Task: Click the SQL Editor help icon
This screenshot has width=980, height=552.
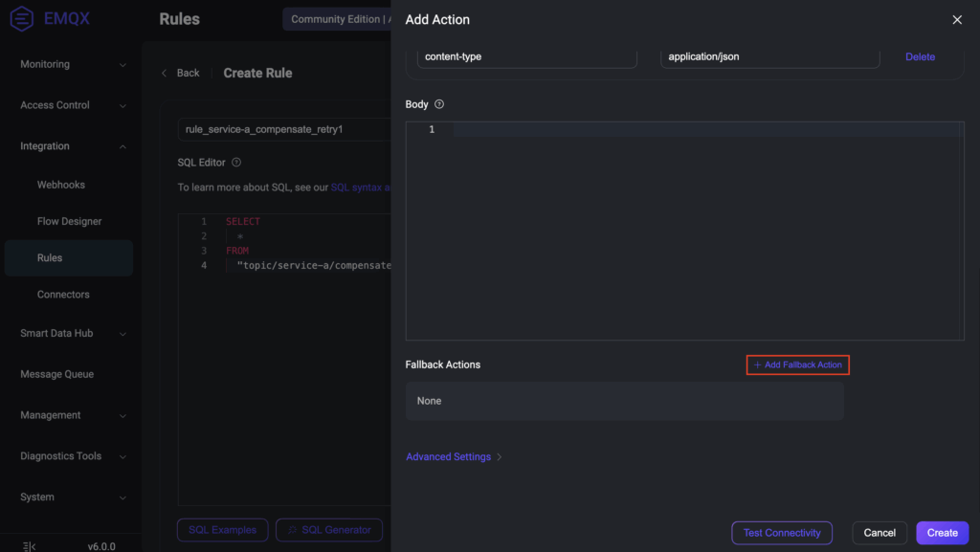Action: click(x=236, y=163)
